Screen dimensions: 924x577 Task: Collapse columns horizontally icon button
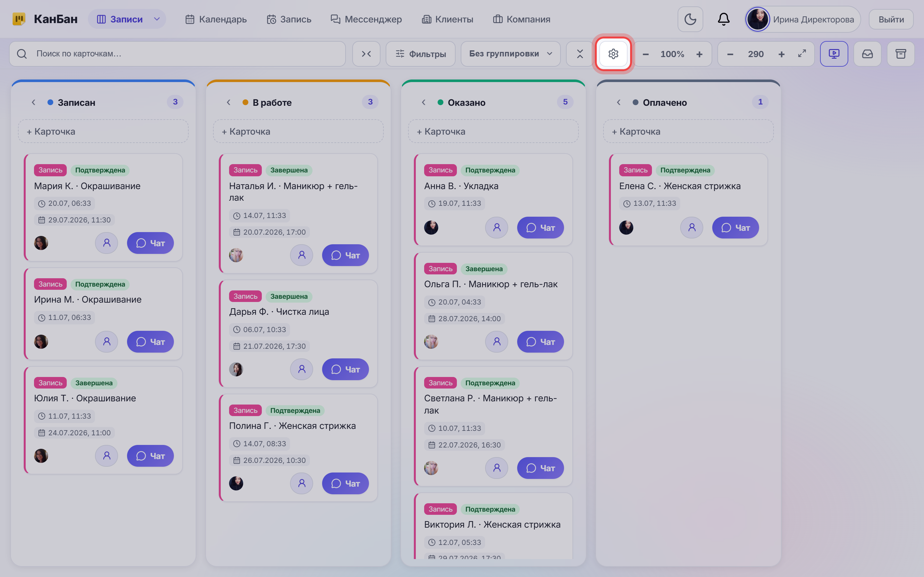pos(366,54)
